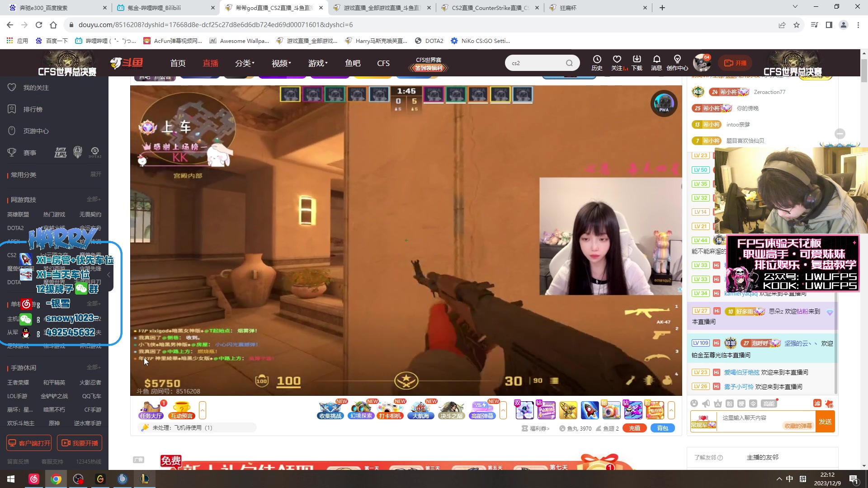Image resolution: width=868 pixels, height=488 pixels.
Task: Toggle the 高能 chat mode button
Action: (769, 404)
